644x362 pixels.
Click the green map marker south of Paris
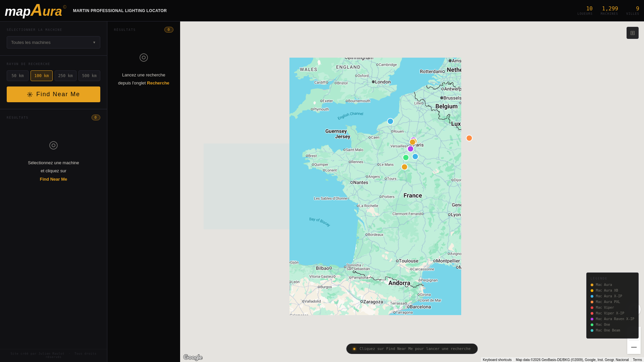coord(406,158)
